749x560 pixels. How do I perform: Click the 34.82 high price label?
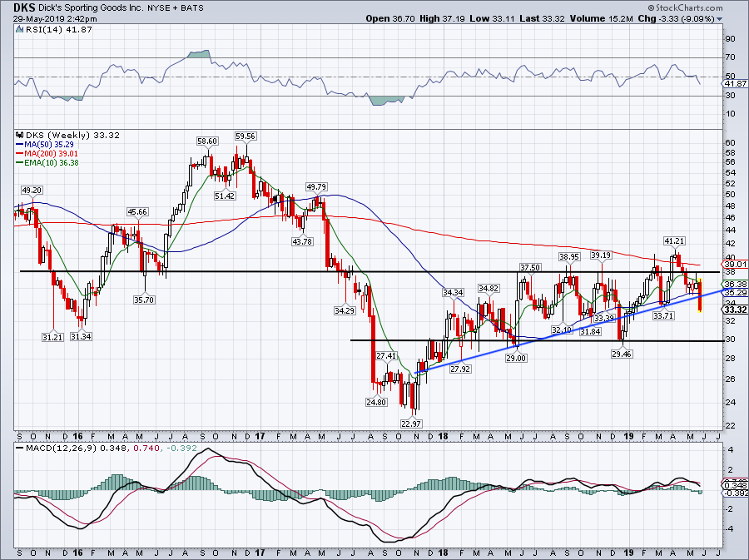[489, 289]
